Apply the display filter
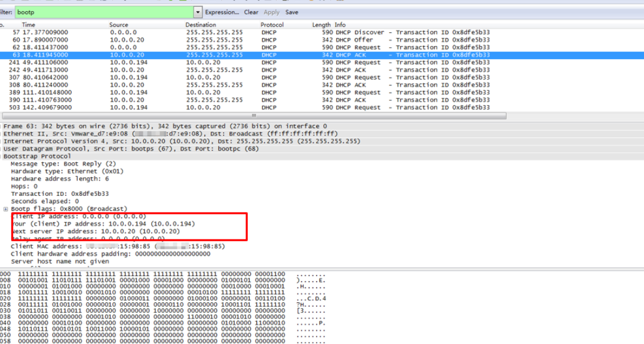Viewport: 644px width, 344px height. pos(271,13)
